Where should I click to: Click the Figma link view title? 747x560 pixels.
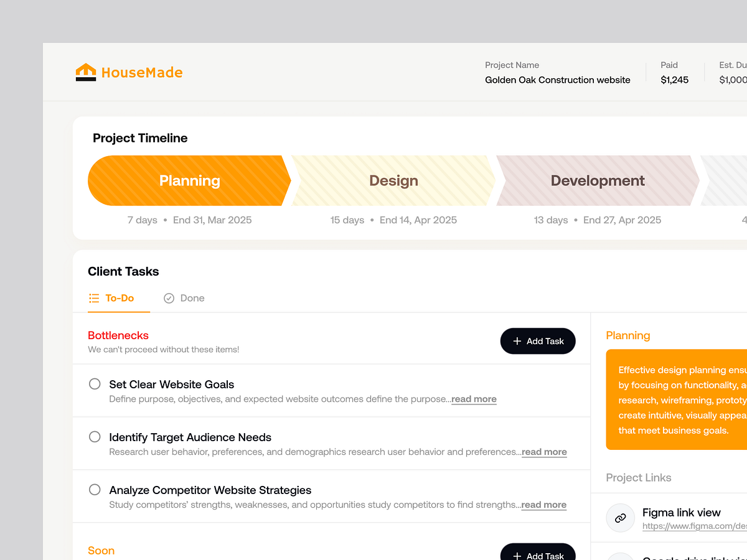[x=682, y=513]
